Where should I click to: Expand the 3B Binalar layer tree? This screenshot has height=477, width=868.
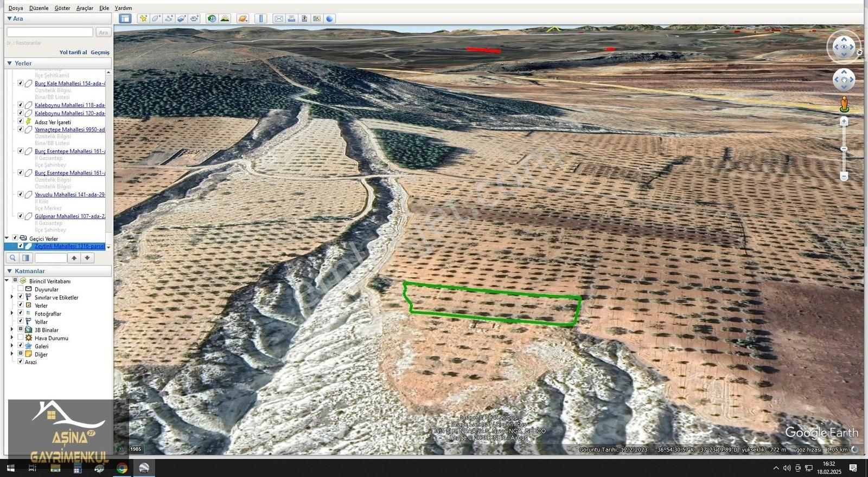(x=12, y=330)
